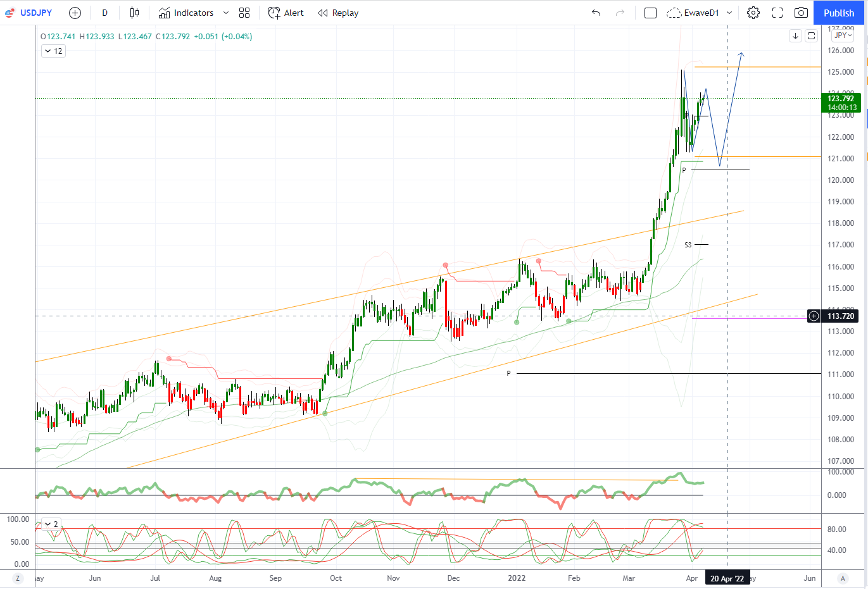Toggle auto scale 'A' button

point(843,578)
